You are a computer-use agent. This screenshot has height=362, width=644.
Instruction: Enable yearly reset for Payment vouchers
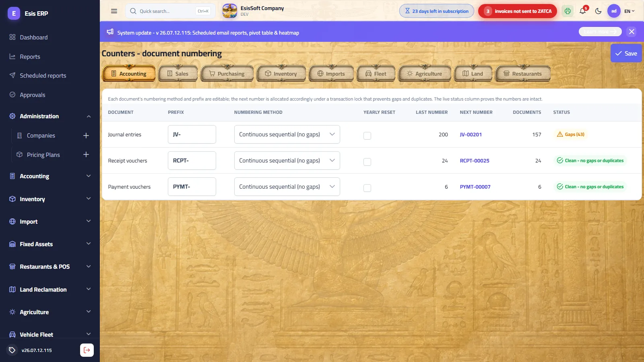click(367, 188)
